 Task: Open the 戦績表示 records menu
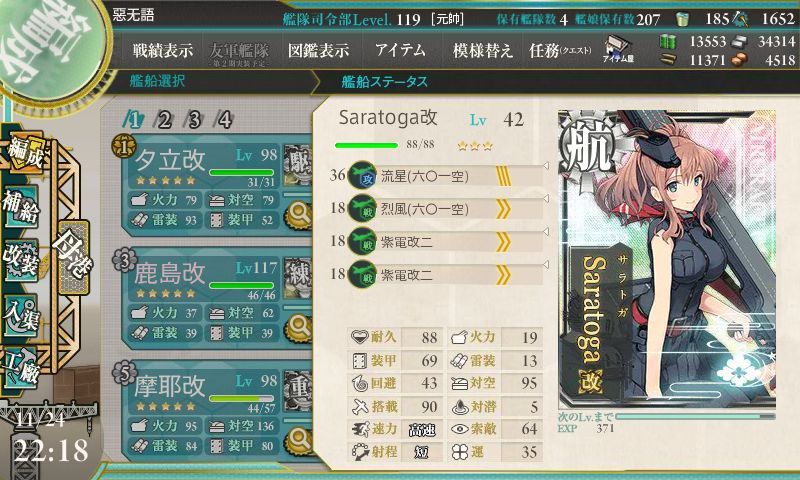coord(163,50)
